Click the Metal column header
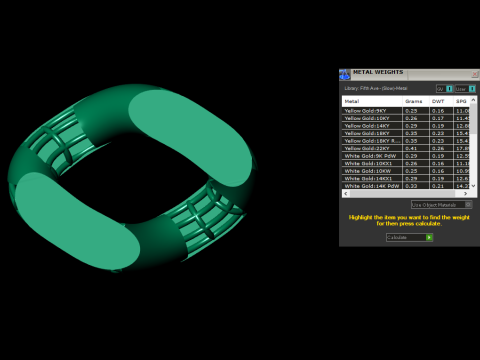The width and height of the screenshot is (480, 360). [x=372, y=101]
